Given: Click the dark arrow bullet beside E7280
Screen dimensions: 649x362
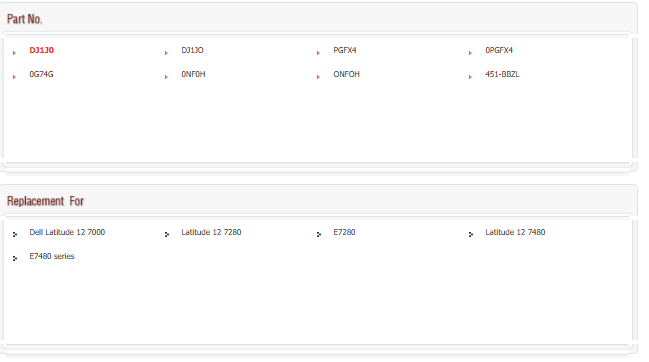Looking at the screenshot, I should (318, 235).
